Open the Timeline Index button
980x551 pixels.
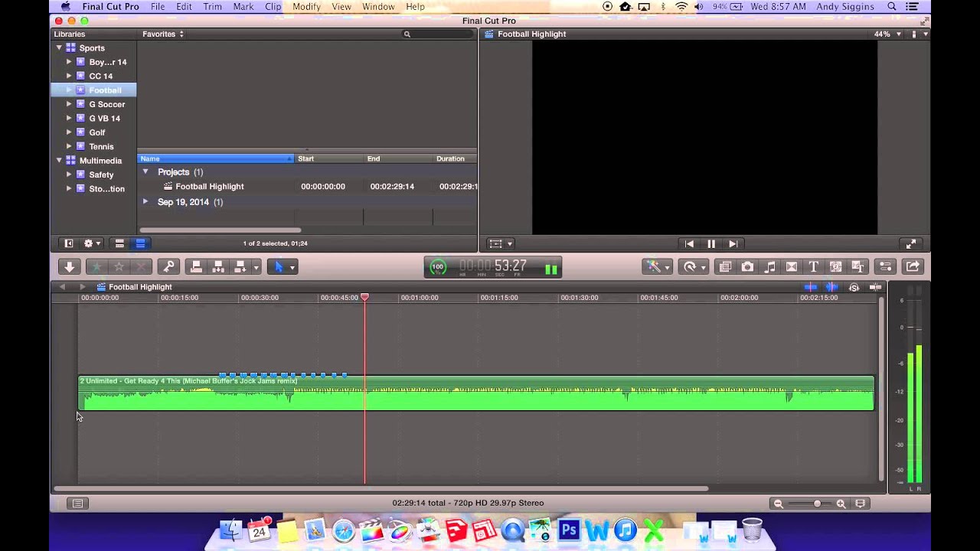point(77,503)
